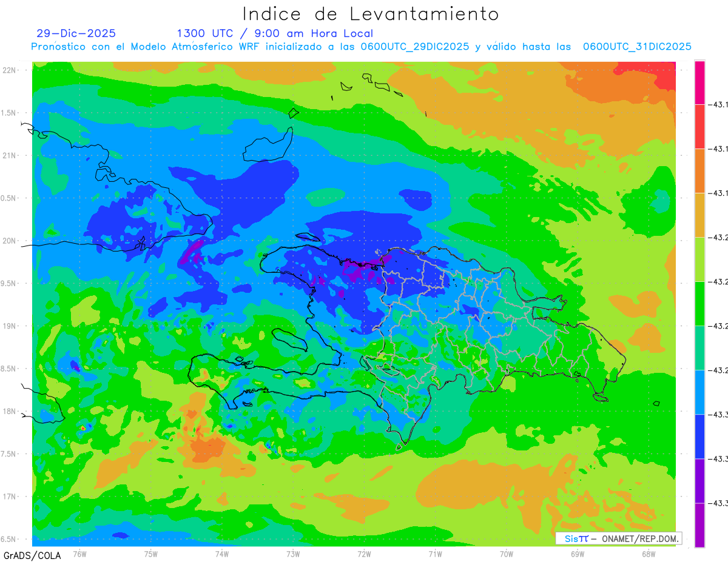This screenshot has height=562, width=728.
Task: Click the "72W" longitude label
Action: (364, 554)
